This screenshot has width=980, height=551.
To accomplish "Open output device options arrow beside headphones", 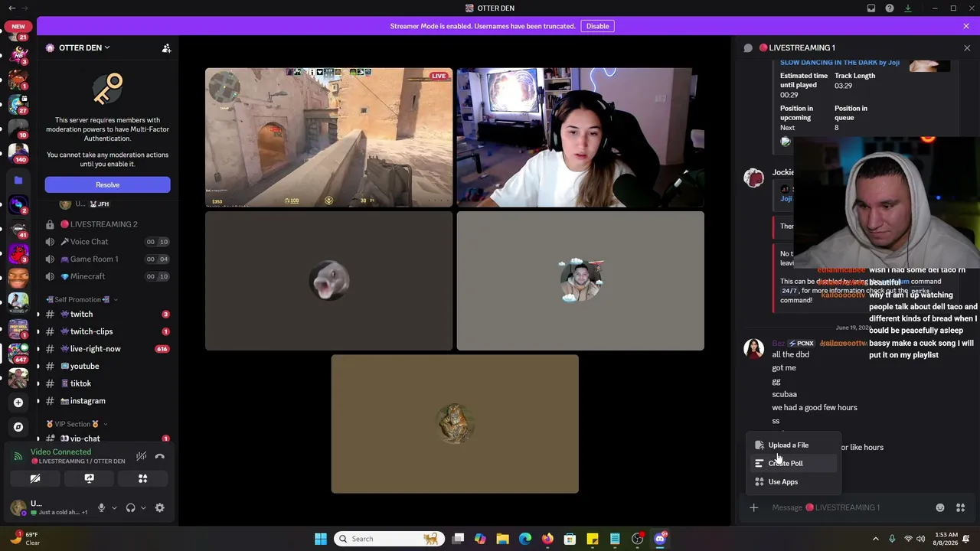I will tap(143, 507).
